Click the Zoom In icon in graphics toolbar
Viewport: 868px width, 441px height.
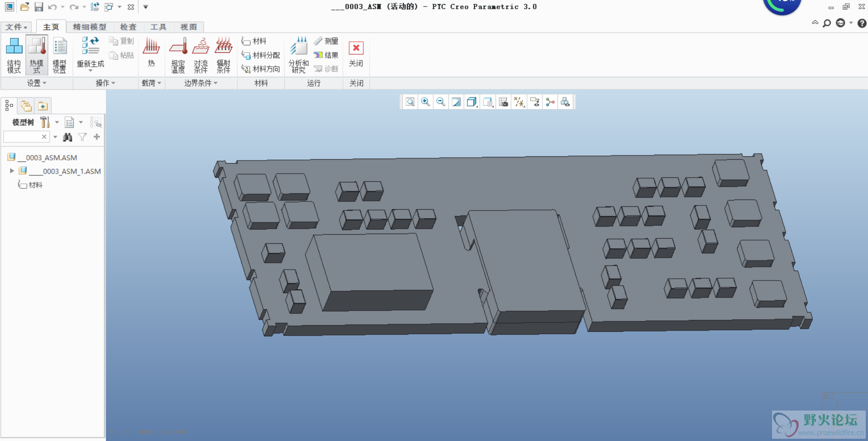[x=426, y=102]
